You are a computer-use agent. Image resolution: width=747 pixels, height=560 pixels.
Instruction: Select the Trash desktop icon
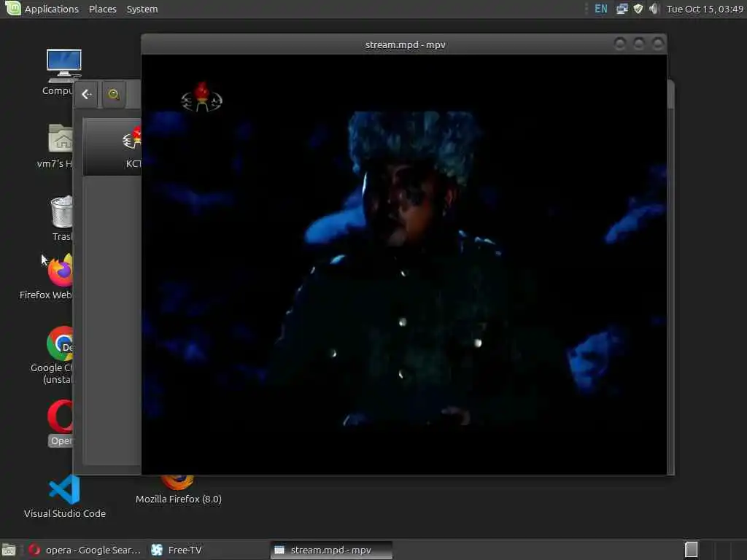(61, 218)
